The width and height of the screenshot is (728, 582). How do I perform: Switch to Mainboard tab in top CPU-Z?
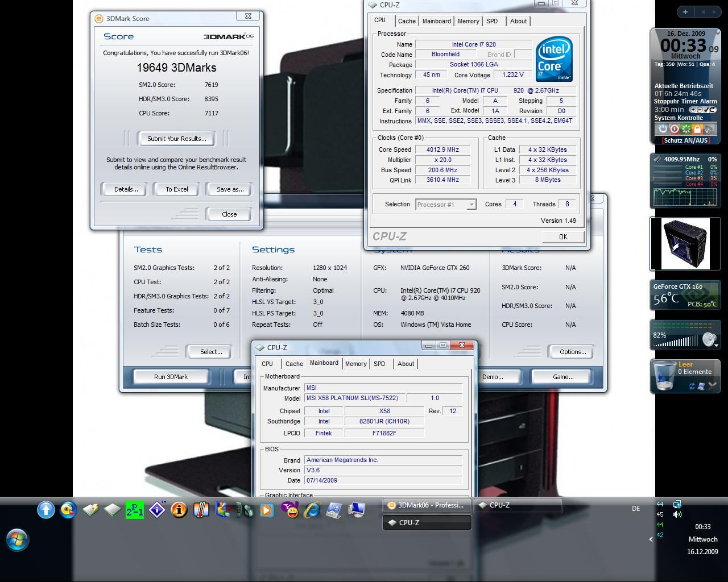[437, 21]
